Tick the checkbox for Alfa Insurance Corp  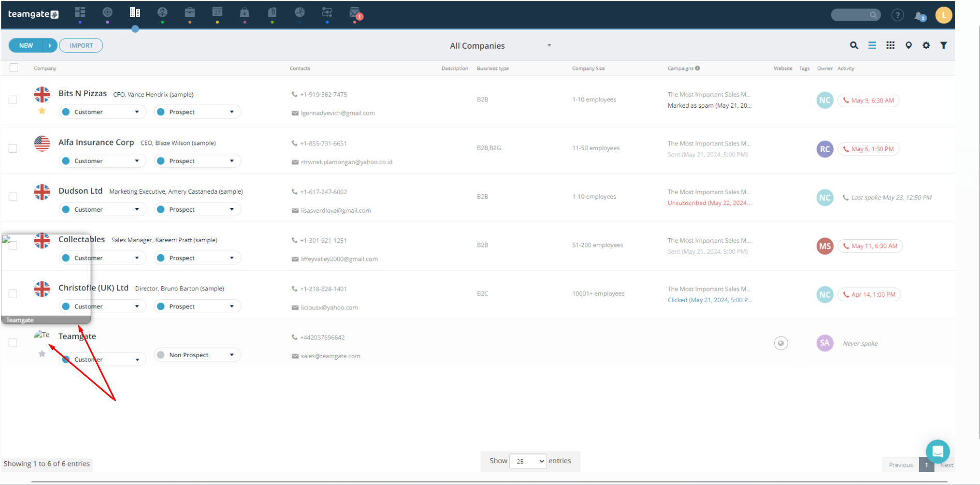13,149
